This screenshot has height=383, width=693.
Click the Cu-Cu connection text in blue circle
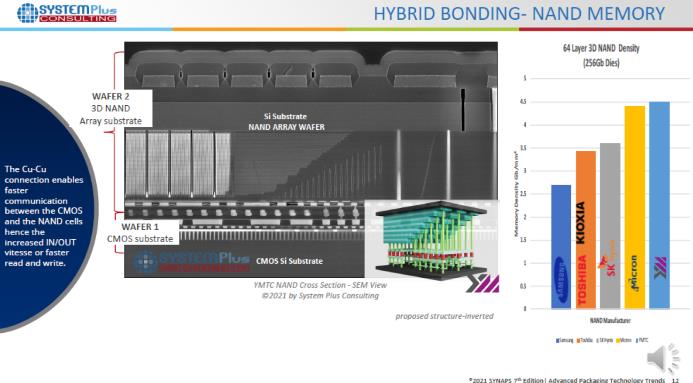point(44,216)
